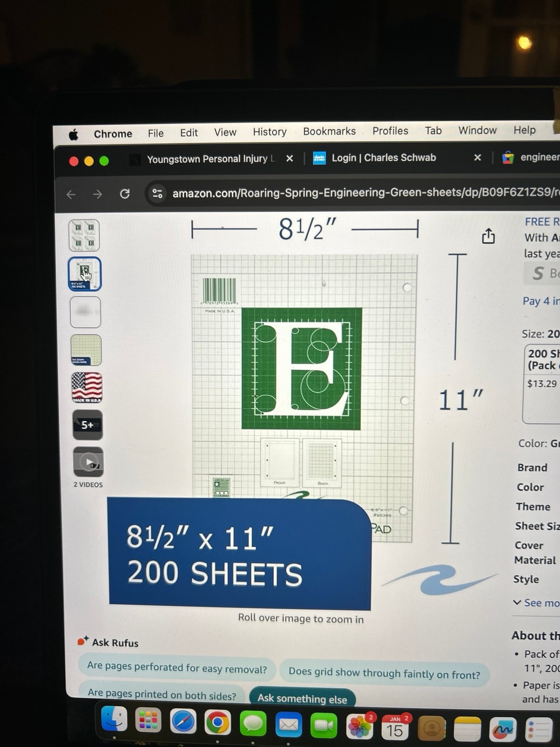Click the Google Shopping favicon on the engineer tab
The width and height of the screenshot is (560, 747).
pyautogui.click(x=508, y=158)
